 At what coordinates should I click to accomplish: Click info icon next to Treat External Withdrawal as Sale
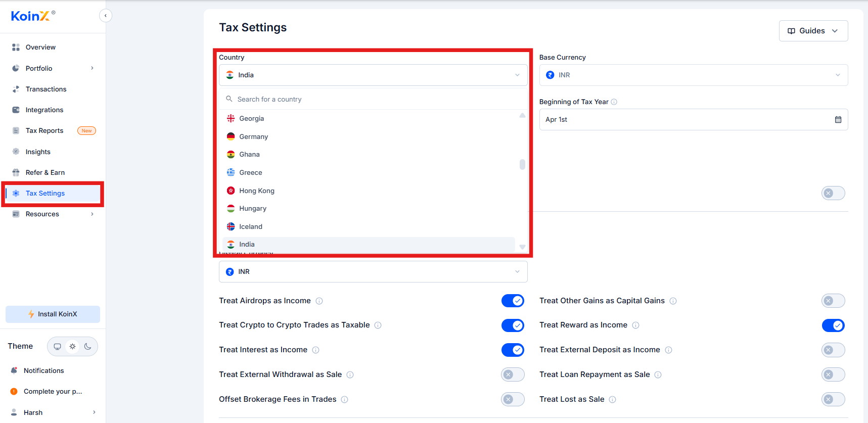(350, 375)
